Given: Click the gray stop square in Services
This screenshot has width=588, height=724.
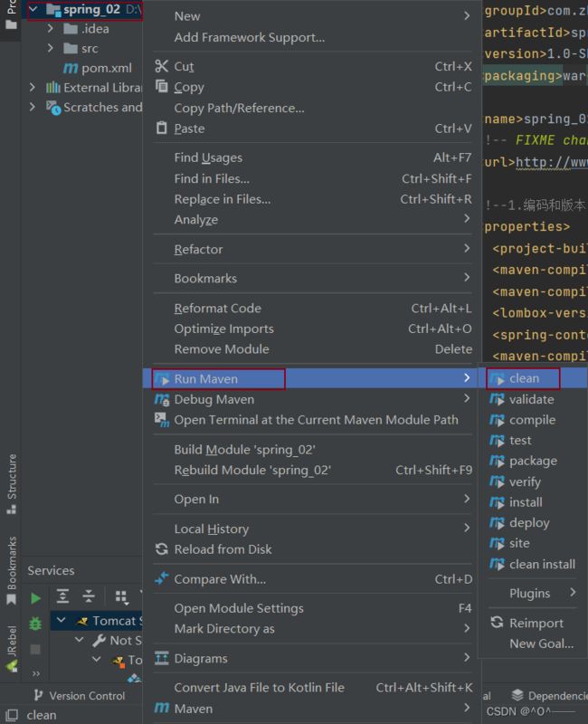Looking at the screenshot, I should click(x=35, y=650).
